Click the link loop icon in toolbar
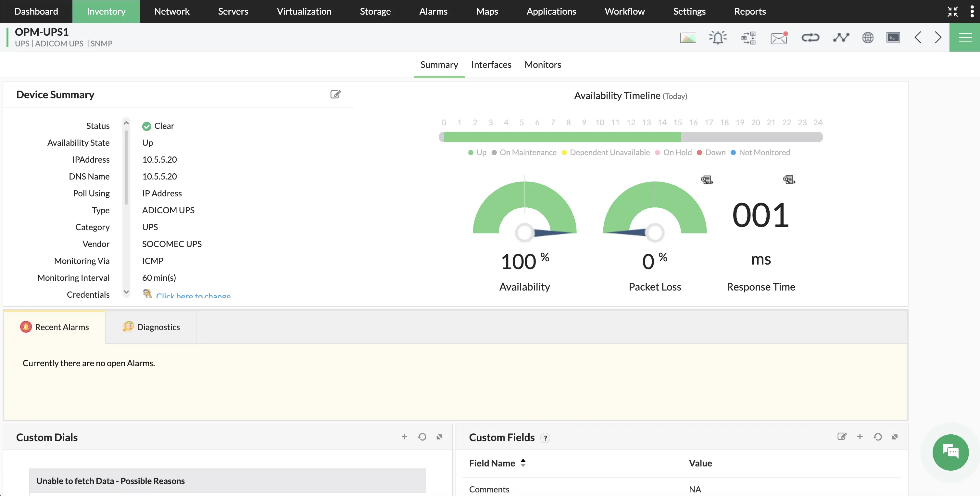The height and width of the screenshot is (496, 980). (x=810, y=38)
